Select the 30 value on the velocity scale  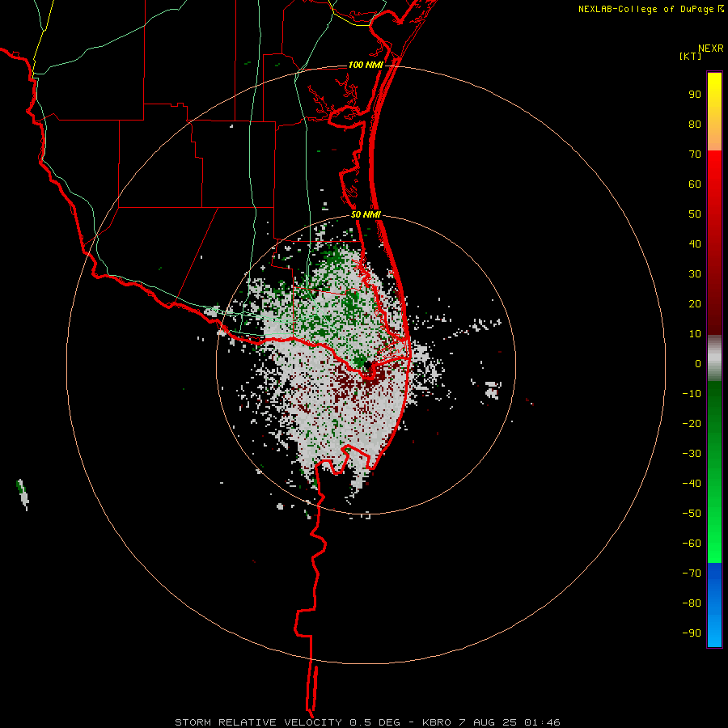click(x=695, y=274)
